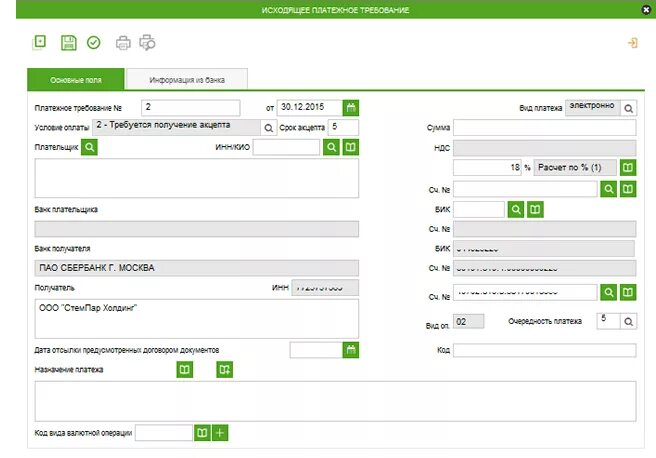The image size is (656, 458).
Task: Switch to the Основные поля tab
Action: click(x=76, y=79)
